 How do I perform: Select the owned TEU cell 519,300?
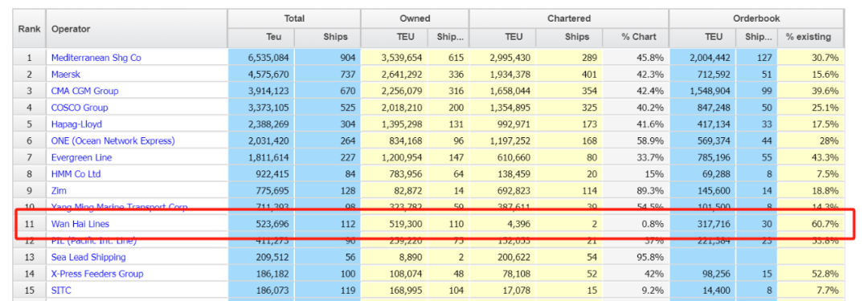[395, 224]
